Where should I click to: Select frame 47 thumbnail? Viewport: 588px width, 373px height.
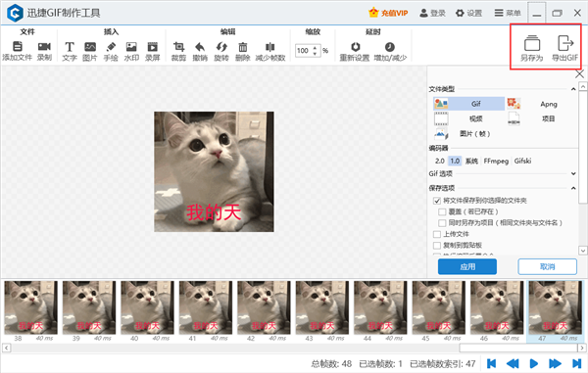[556, 307]
